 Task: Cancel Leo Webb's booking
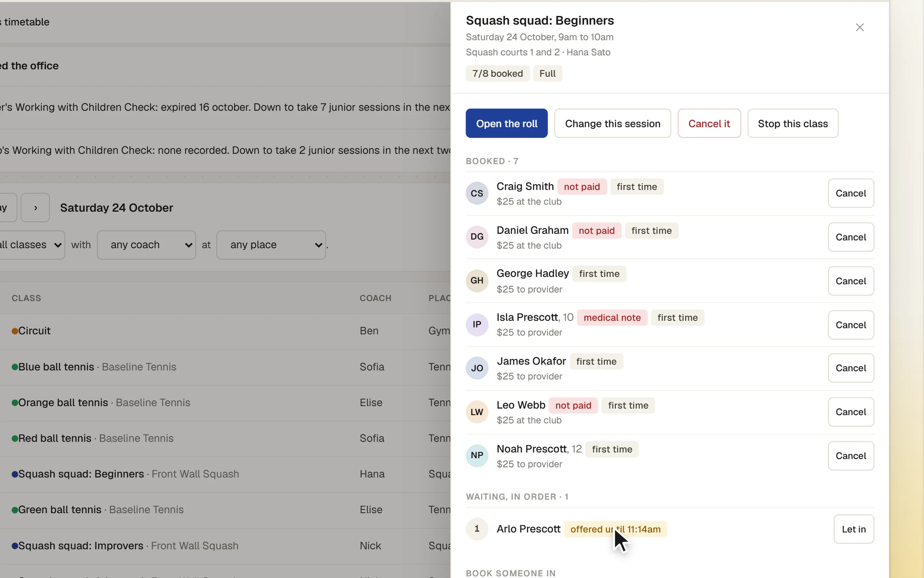click(851, 412)
